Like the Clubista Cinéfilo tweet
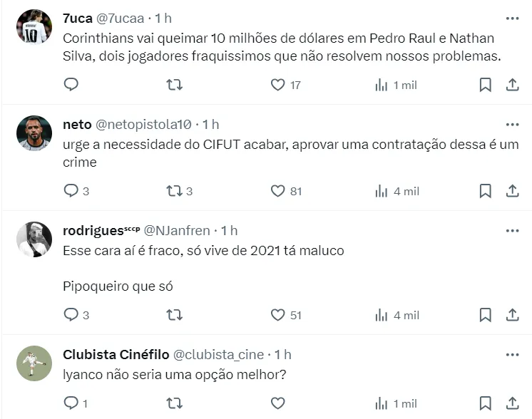532x419 pixels. pos(278,403)
